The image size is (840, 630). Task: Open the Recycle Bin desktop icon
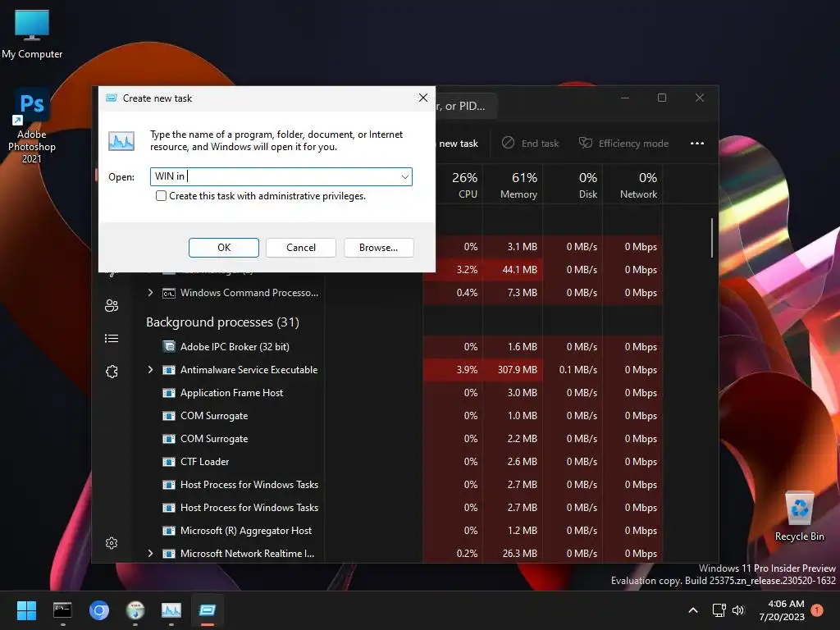point(799,517)
